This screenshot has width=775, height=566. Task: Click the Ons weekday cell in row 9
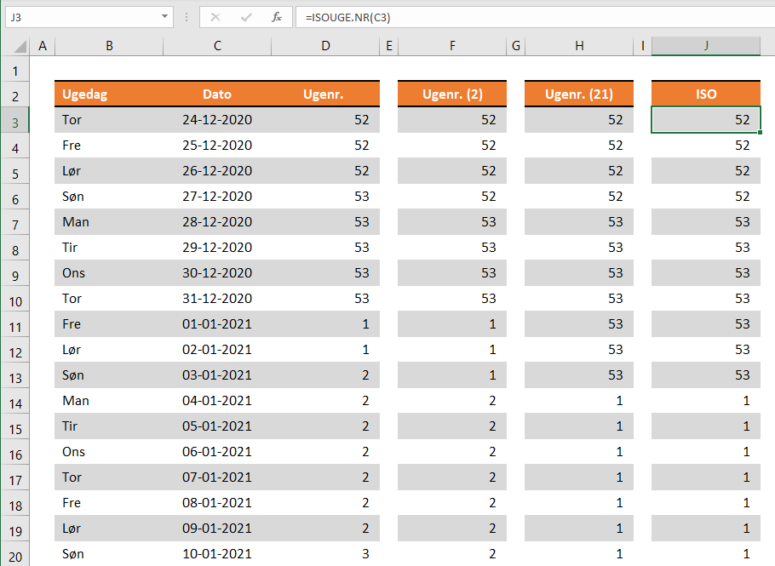(109, 273)
